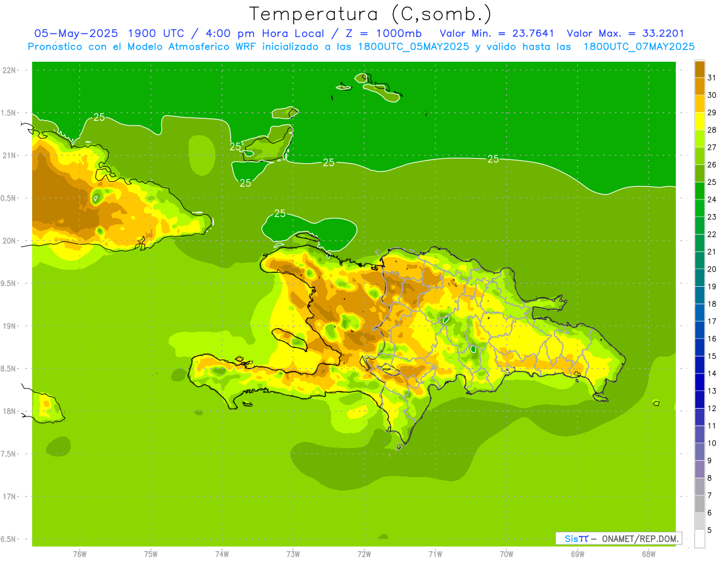This screenshot has height=562, width=728.
Task: Click the "25" contour label nearest the 70W meridian
Action: point(493,159)
